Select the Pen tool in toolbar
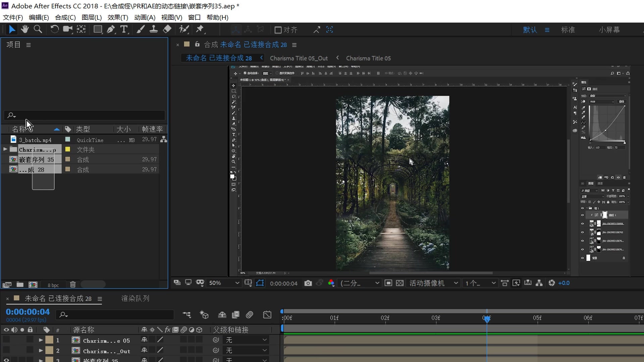The height and width of the screenshot is (362, 644). (111, 29)
